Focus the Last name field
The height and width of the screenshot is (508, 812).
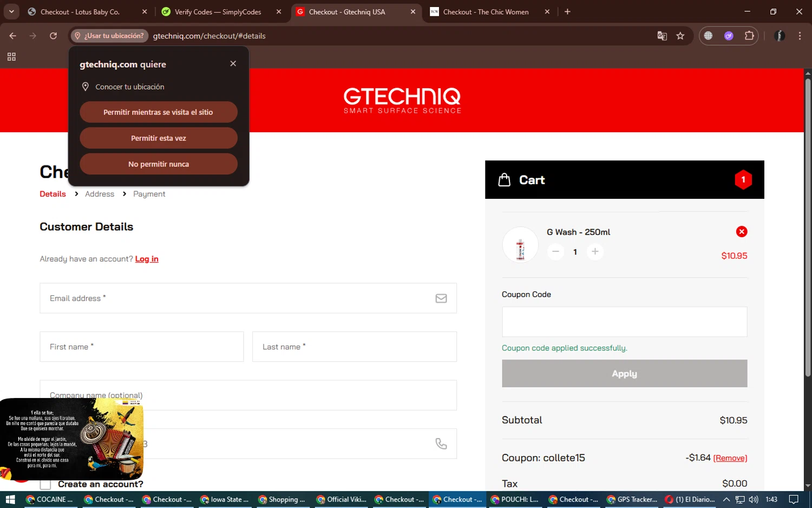coord(355,347)
